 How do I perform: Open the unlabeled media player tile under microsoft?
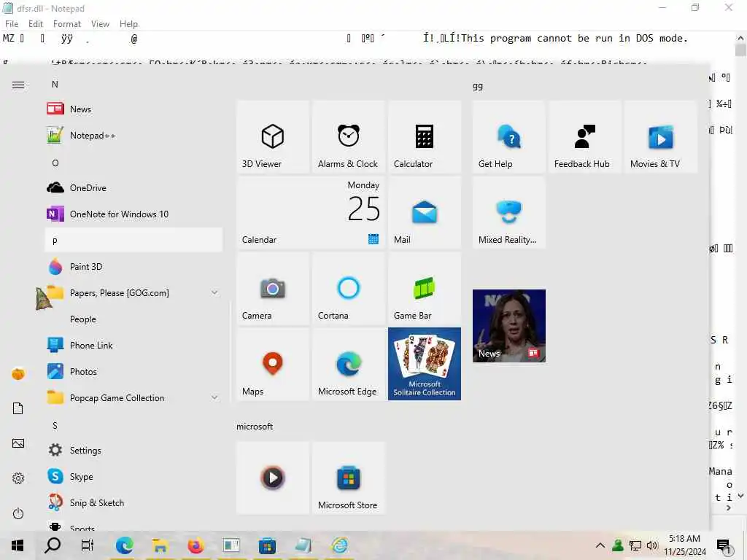tap(273, 478)
